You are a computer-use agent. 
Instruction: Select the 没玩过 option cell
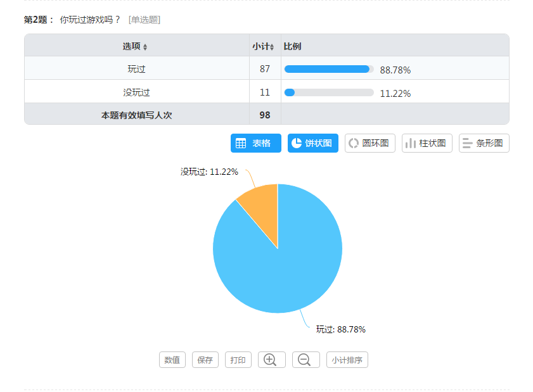[x=137, y=91]
